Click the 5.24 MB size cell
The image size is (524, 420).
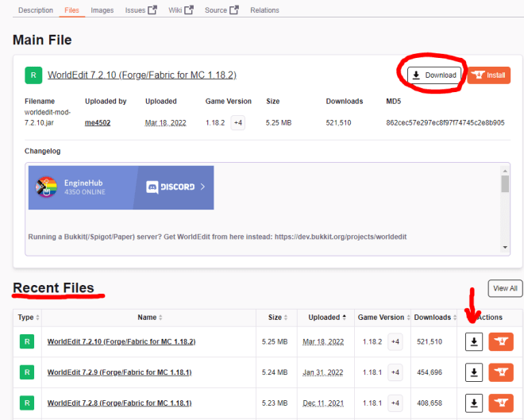275,372
